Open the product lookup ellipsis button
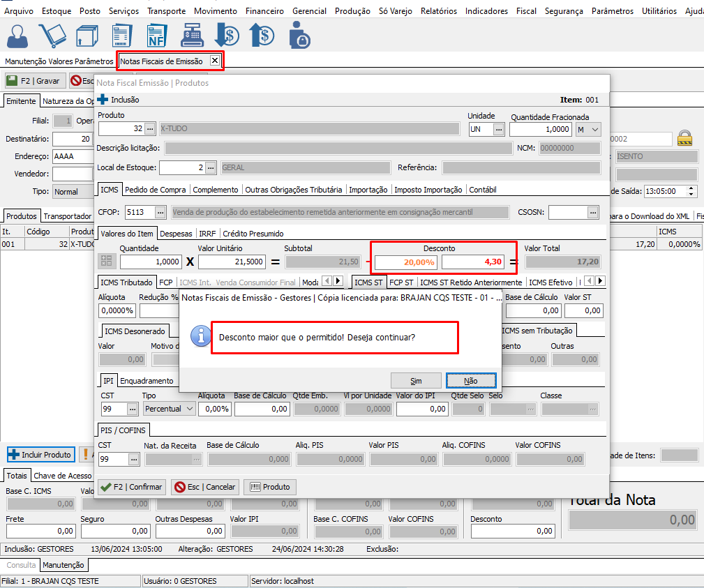The height and width of the screenshot is (588, 704). pos(150,129)
